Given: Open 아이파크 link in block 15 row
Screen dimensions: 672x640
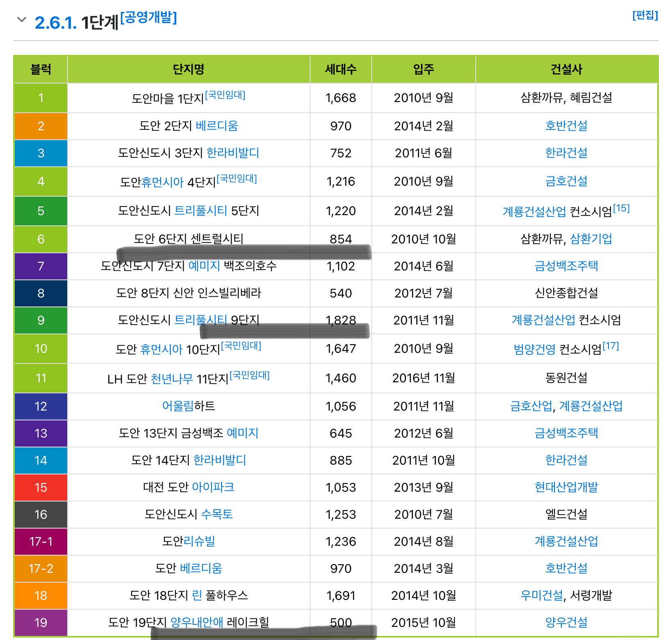Looking at the screenshot, I should 213,487.
